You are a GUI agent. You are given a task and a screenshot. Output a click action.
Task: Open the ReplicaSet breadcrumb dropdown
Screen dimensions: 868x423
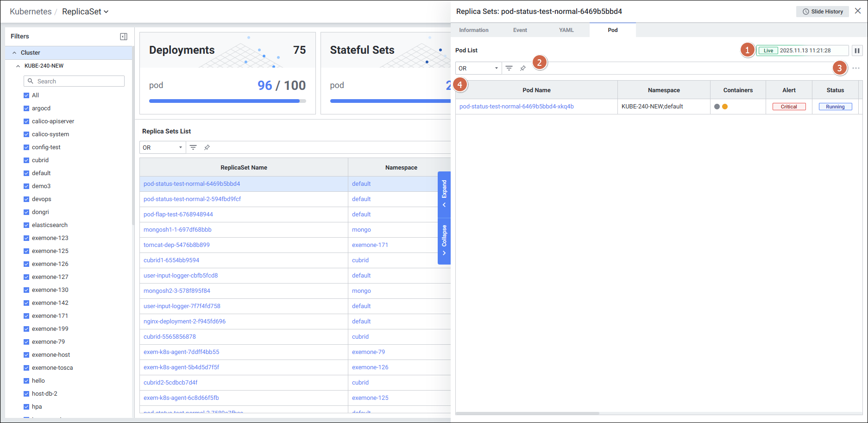85,12
